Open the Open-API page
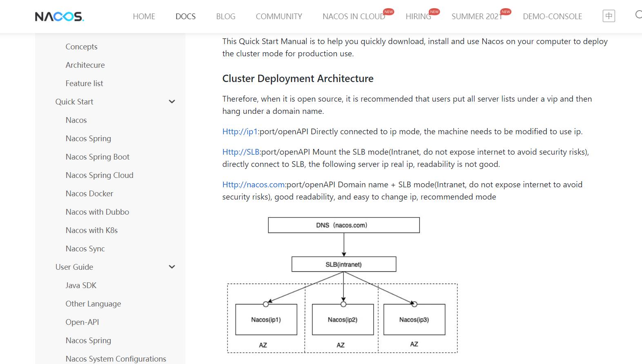This screenshot has height=364, width=642. tap(82, 322)
